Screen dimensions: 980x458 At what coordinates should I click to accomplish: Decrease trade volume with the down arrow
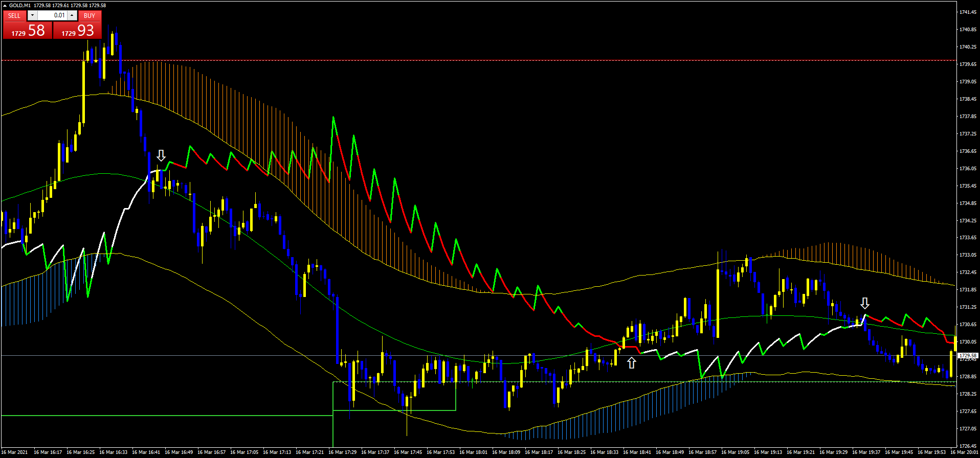(33, 16)
